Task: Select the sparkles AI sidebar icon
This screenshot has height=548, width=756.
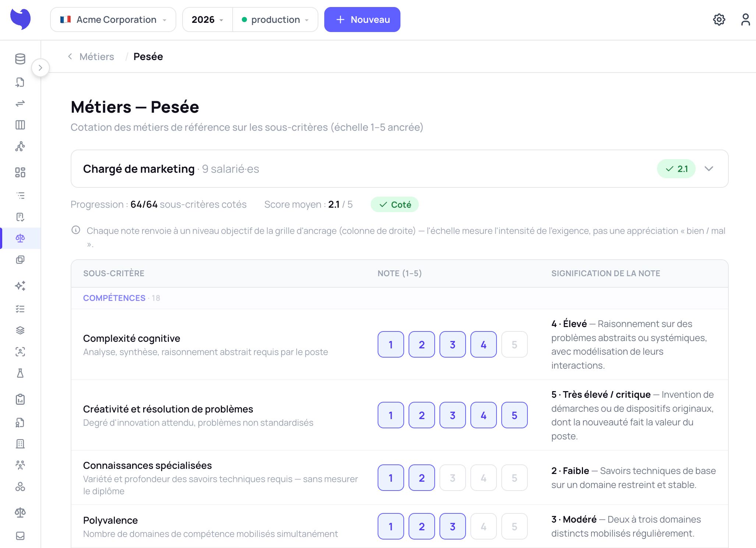Action: pyautogui.click(x=20, y=286)
